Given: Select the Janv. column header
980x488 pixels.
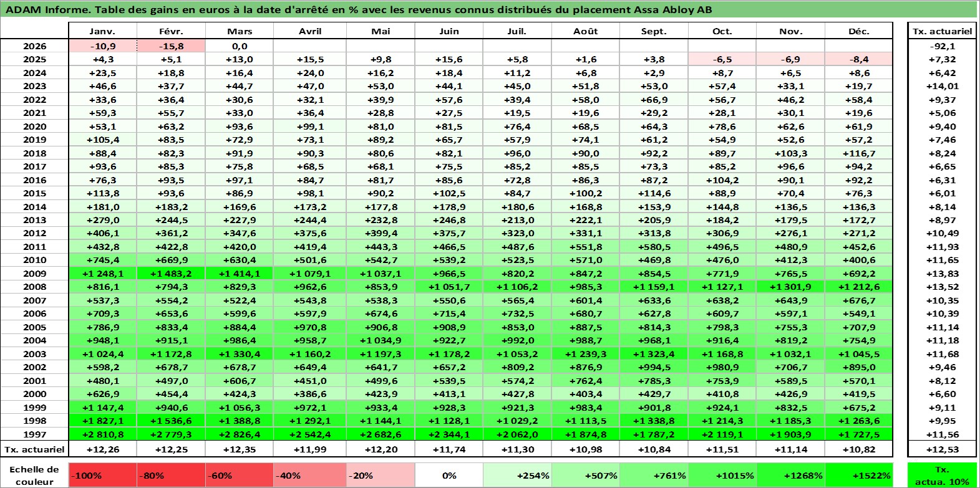Looking at the screenshot, I should pyautogui.click(x=102, y=31).
